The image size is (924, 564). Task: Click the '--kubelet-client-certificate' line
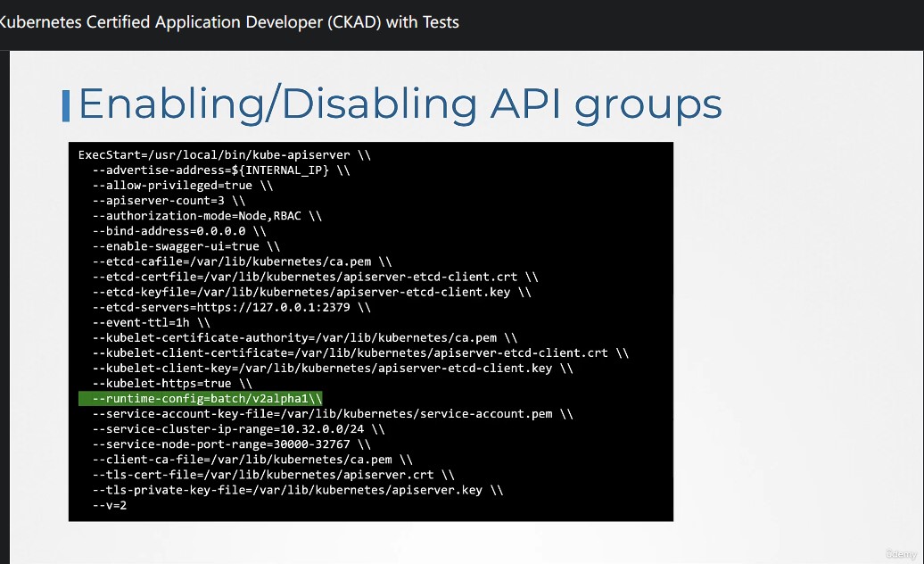point(360,353)
